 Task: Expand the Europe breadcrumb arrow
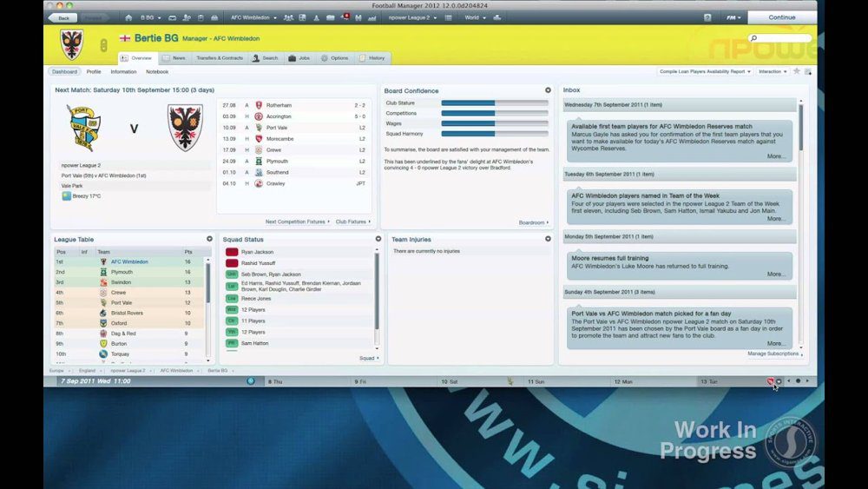(x=69, y=371)
